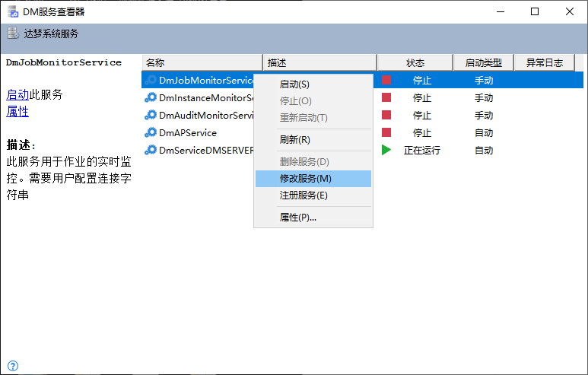Click the DmAPService gear icon
The image size is (588, 375).
(151, 132)
